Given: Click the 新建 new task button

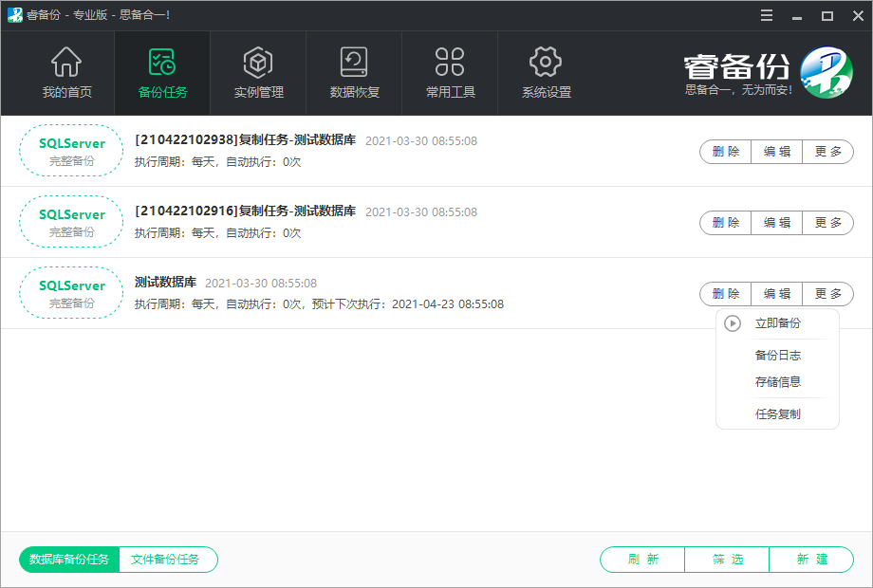Looking at the screenshot, I should click(x=811, y=559).
